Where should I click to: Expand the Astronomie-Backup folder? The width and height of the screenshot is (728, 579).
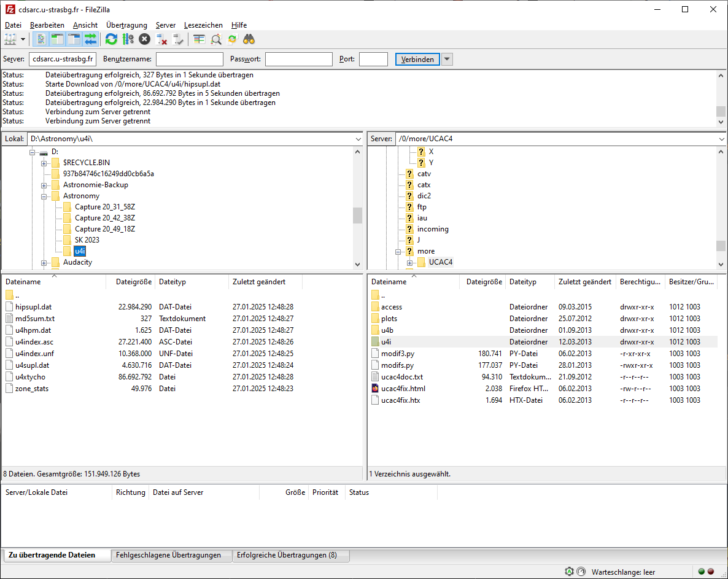[x=44, y=185]
